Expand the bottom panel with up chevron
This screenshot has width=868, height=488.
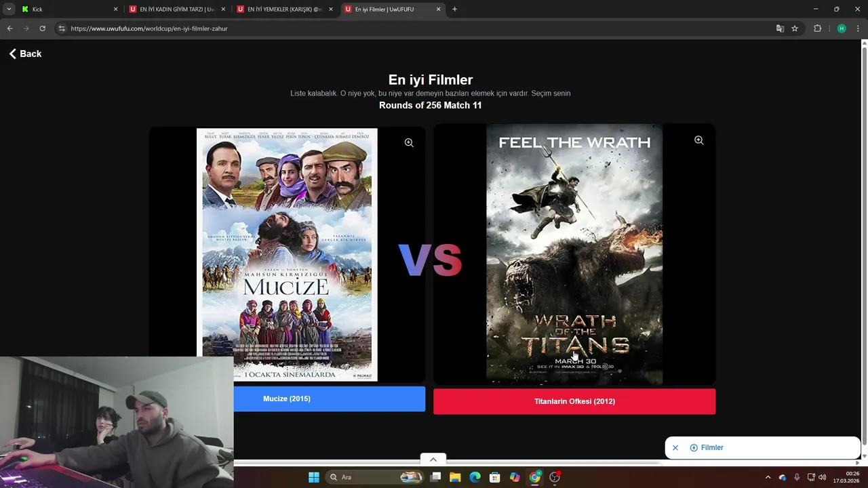coord(433,460)
